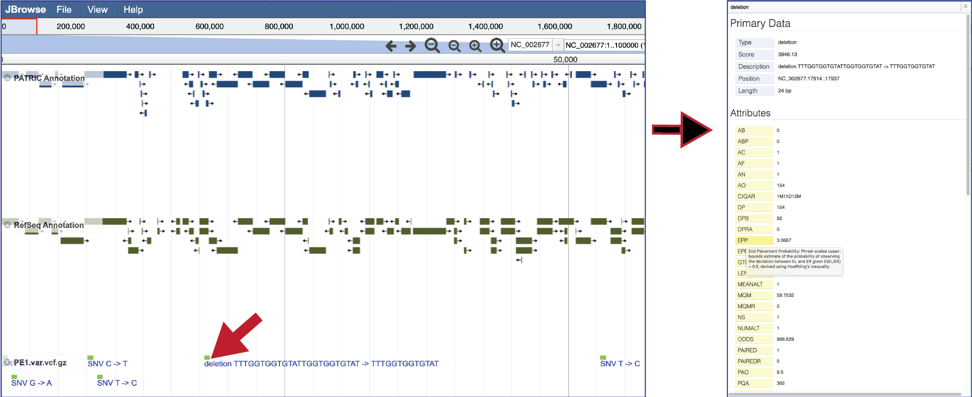Open the View menu
Viewport: 972px width, 397px height.
click(x=97, y=9)
